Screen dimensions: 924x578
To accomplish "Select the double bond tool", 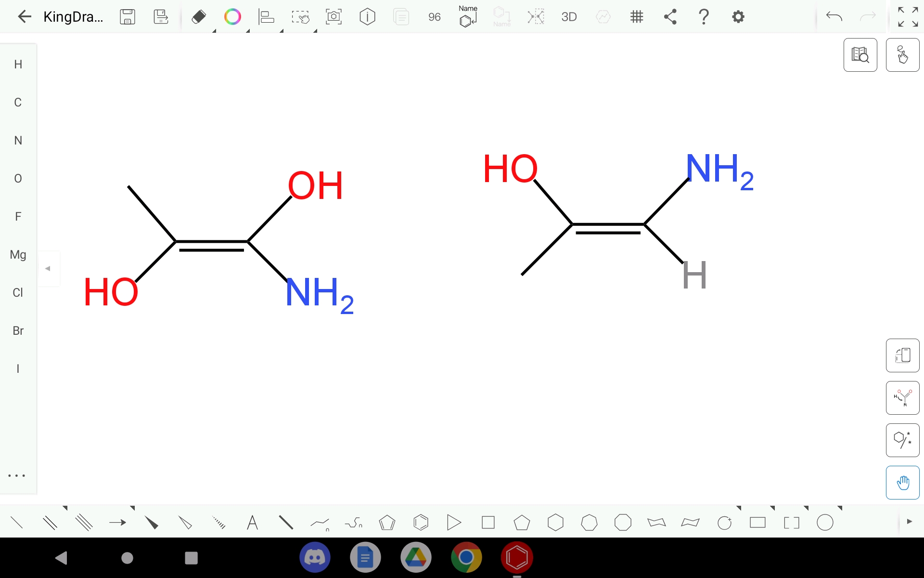I will [x=50, y=522].
